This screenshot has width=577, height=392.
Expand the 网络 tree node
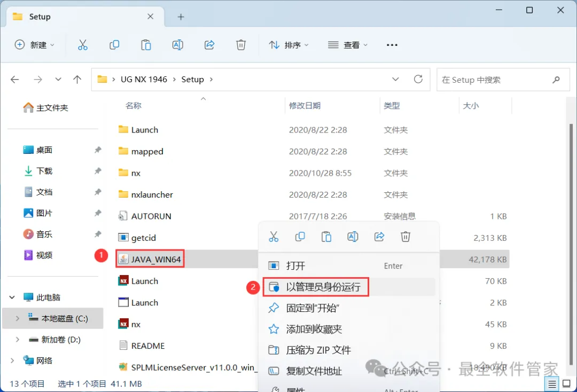coord(12,360)
